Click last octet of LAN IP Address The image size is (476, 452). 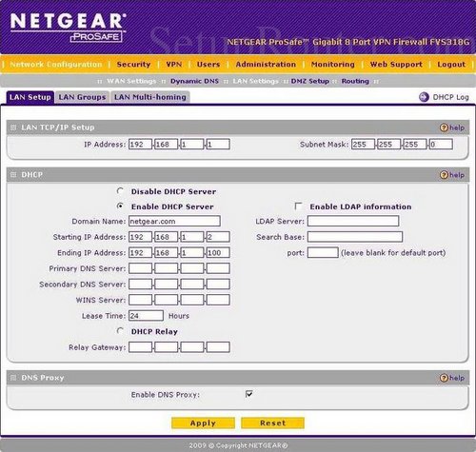coord(218,145)
